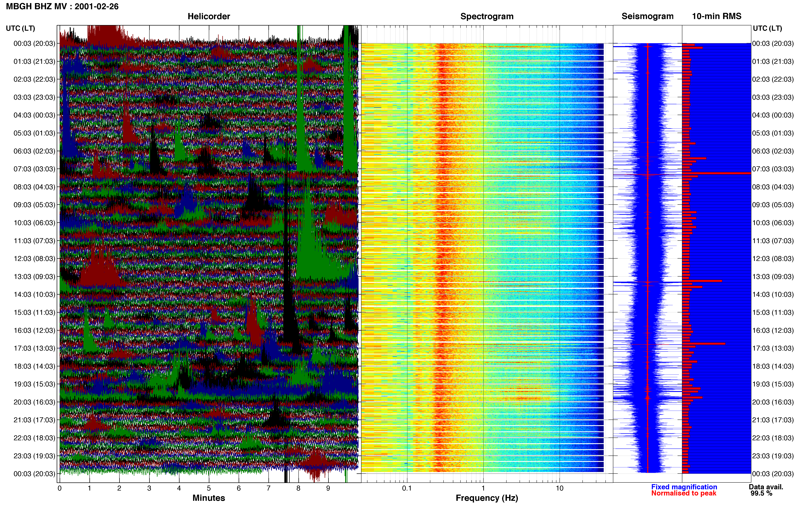The height and width of the screenshot is (508, 812).
Task: Click left time label '18:03 (14:03)'
Action: [34, 366]
